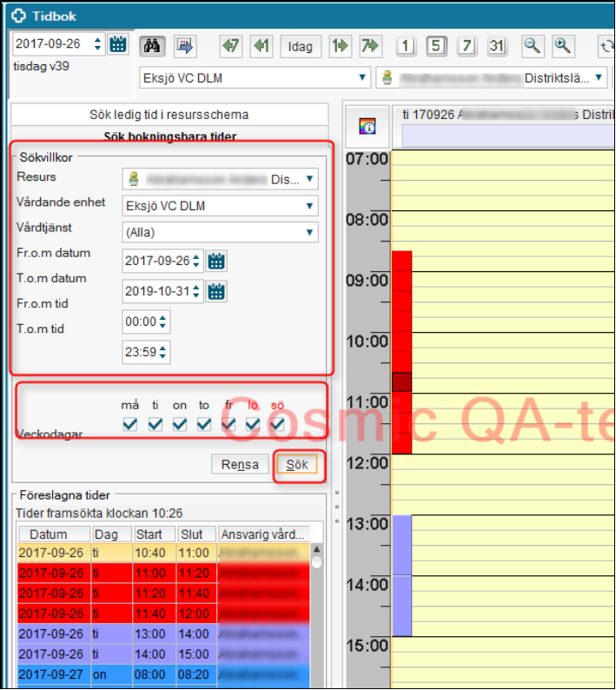Open the calendar icon beside Fr.o.m datum
Image resolution: width=616 pixels, height=690 pixels.
pos(216,261)
